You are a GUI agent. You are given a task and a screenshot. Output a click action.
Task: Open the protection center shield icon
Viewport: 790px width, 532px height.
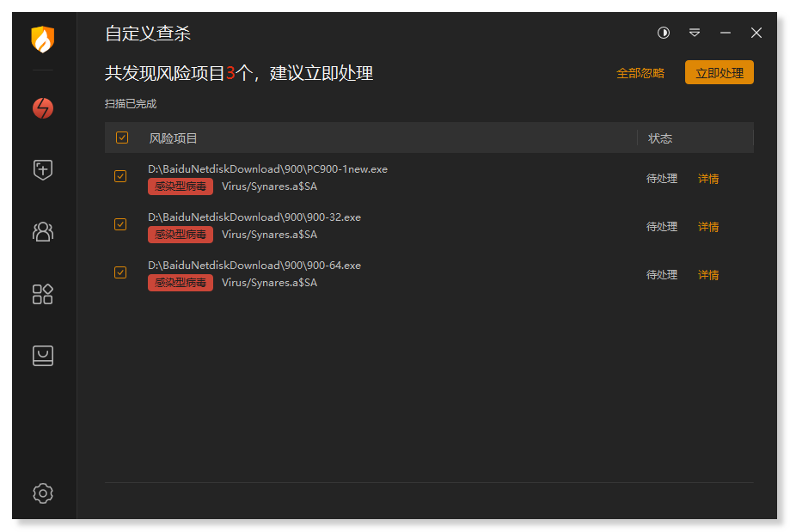[x=43, y=170]
